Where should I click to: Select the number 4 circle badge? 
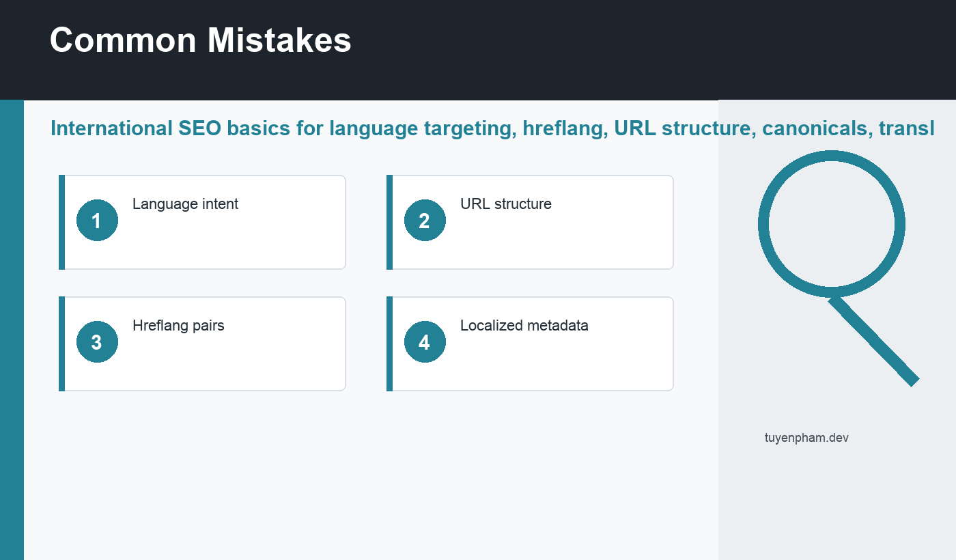tap(425, 342)
